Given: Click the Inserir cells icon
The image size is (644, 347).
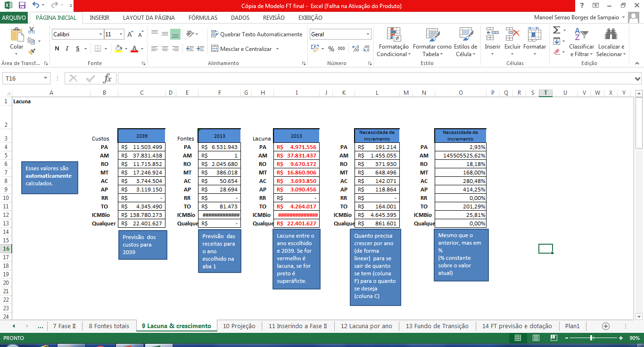Looking at the screenshot, I should (x=493, y=34).
